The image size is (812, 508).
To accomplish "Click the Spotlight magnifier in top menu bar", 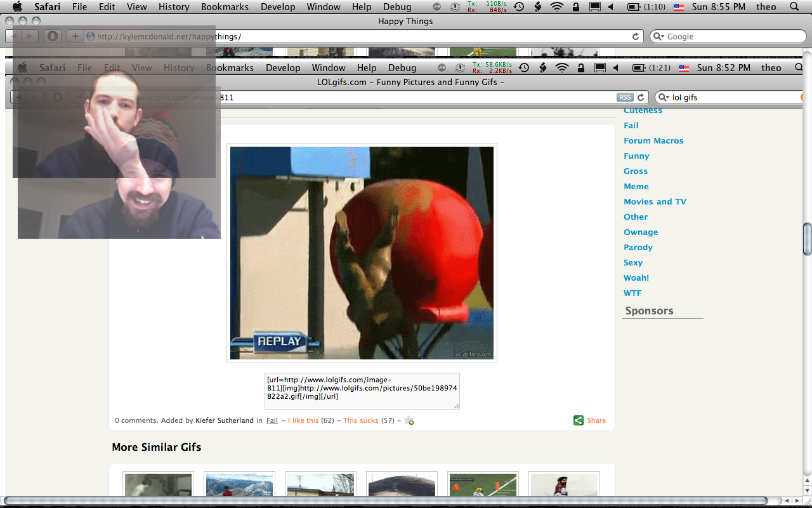I will 795,7.
